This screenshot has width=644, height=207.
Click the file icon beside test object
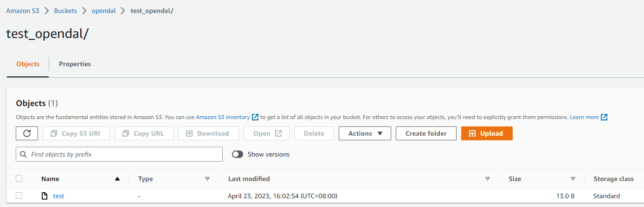pos(45,196)
